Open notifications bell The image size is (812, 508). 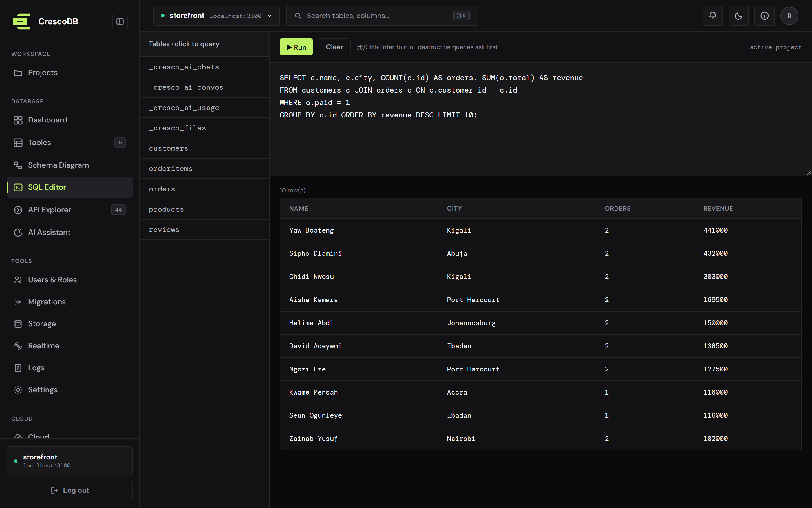pos(713,16)
